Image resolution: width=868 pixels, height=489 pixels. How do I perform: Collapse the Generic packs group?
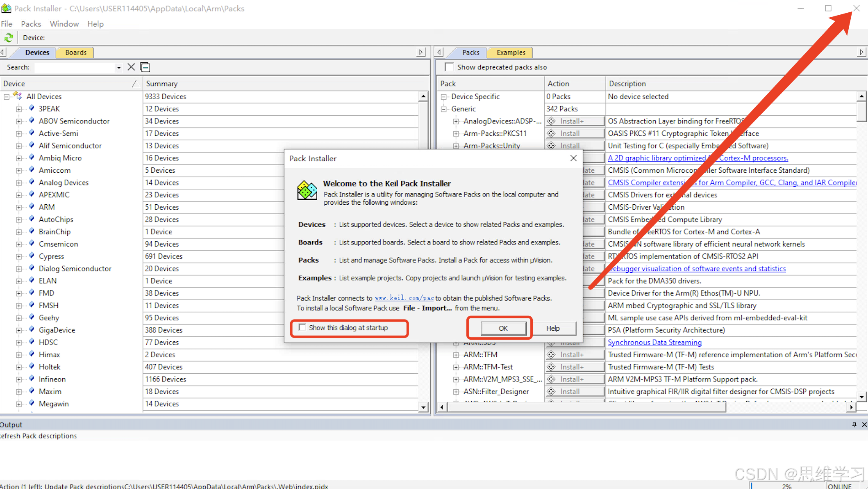click(443, 109)
